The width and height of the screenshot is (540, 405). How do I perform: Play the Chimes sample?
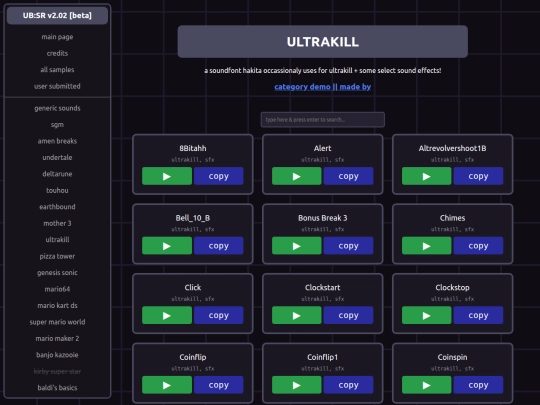[427, 246]
